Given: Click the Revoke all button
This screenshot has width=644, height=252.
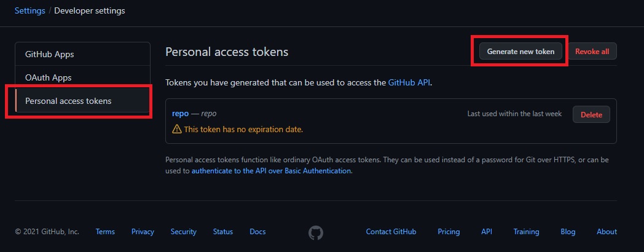Looking at the screenshot, I should coord(592,52).
